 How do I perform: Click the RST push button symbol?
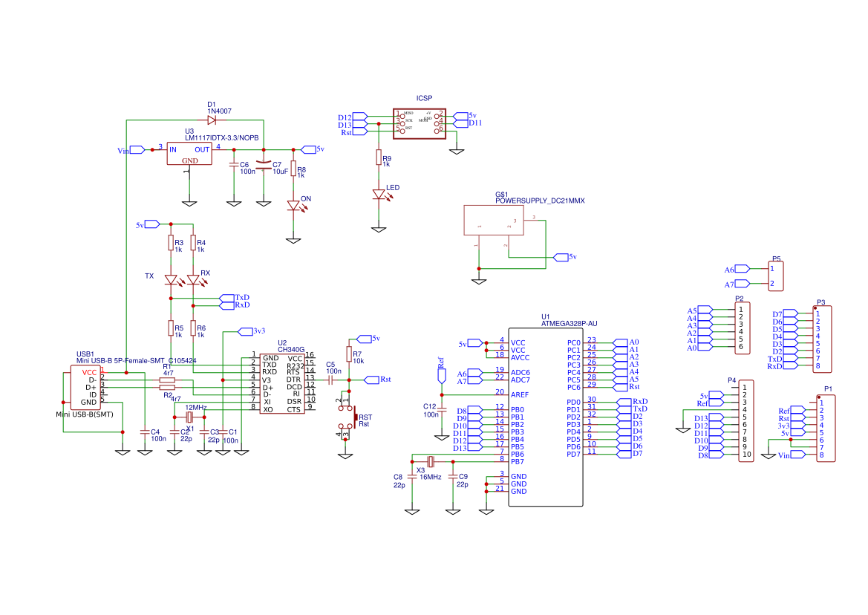(x=347, y=417)
